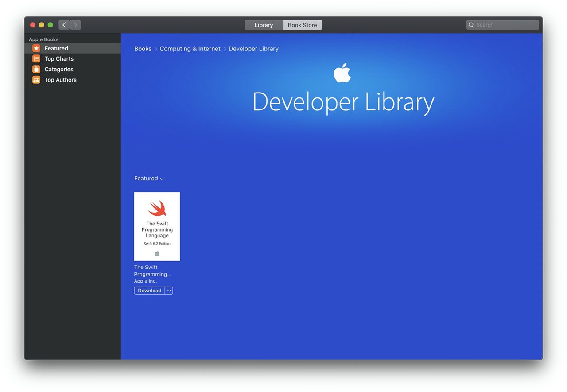The width and height of the screenshot is (567, 392).
Task: Click the Apple Inc. author link
Action: (145, 281)
